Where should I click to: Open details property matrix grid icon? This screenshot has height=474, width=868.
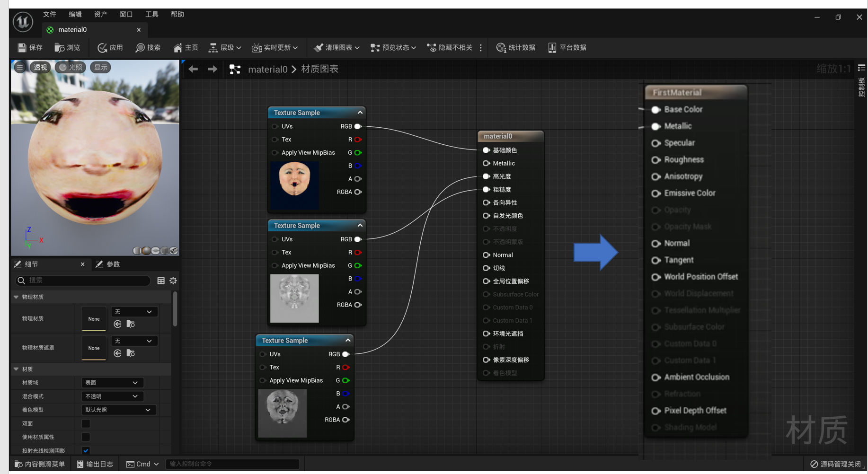click(161, 281)
